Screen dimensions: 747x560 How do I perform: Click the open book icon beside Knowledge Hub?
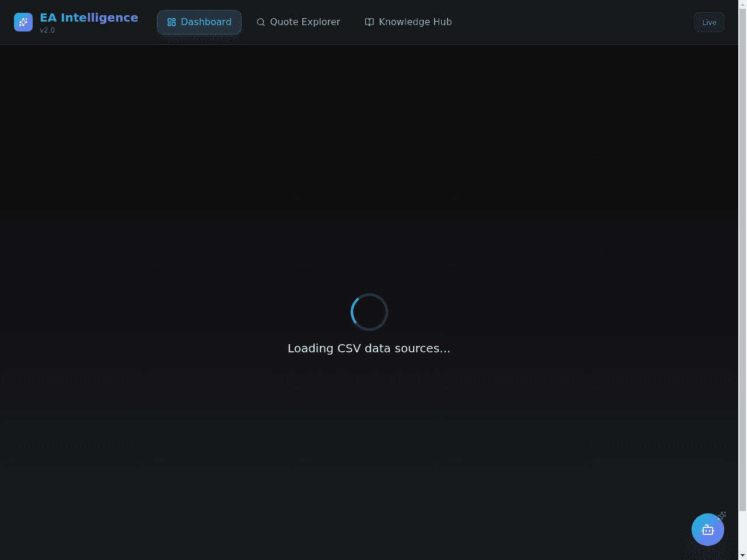click(x=369, y=22)
